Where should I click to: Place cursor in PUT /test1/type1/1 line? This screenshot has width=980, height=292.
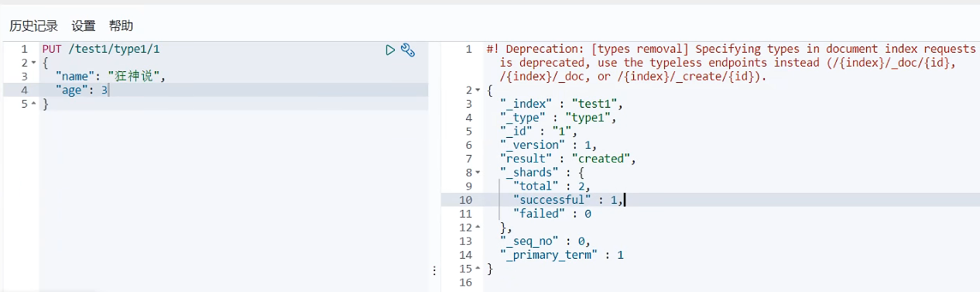101,49
